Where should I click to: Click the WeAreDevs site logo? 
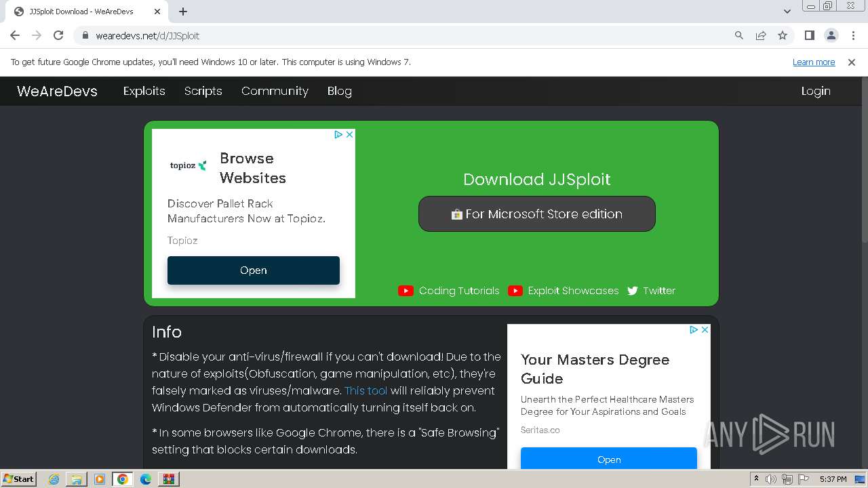click(57, 91)
